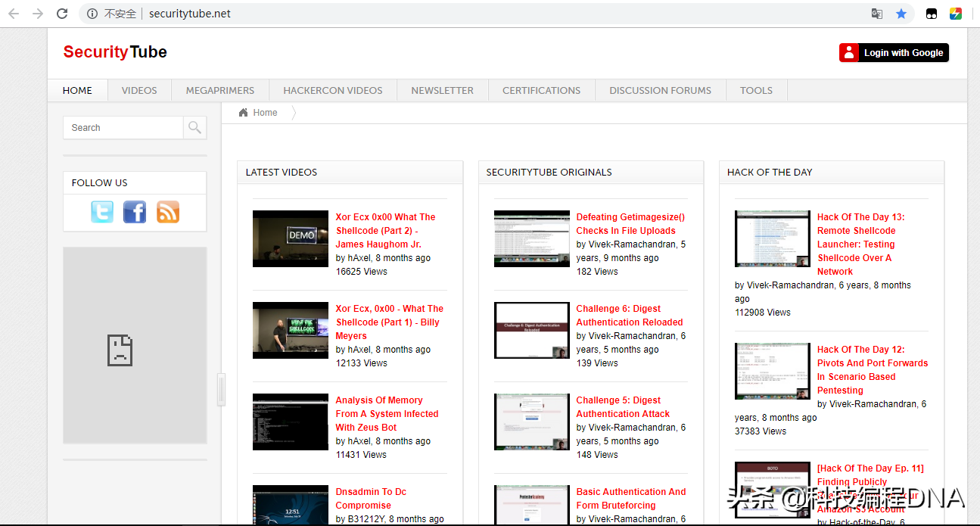Open thumbnail for Hack Of The Day 13

(x=773, y=238)
